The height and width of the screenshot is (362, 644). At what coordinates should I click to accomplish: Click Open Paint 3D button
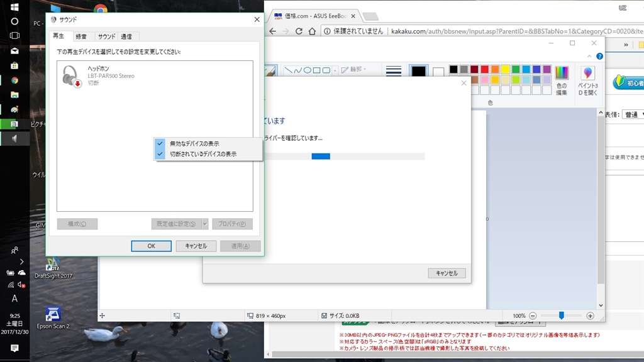(x=588, y=80)
